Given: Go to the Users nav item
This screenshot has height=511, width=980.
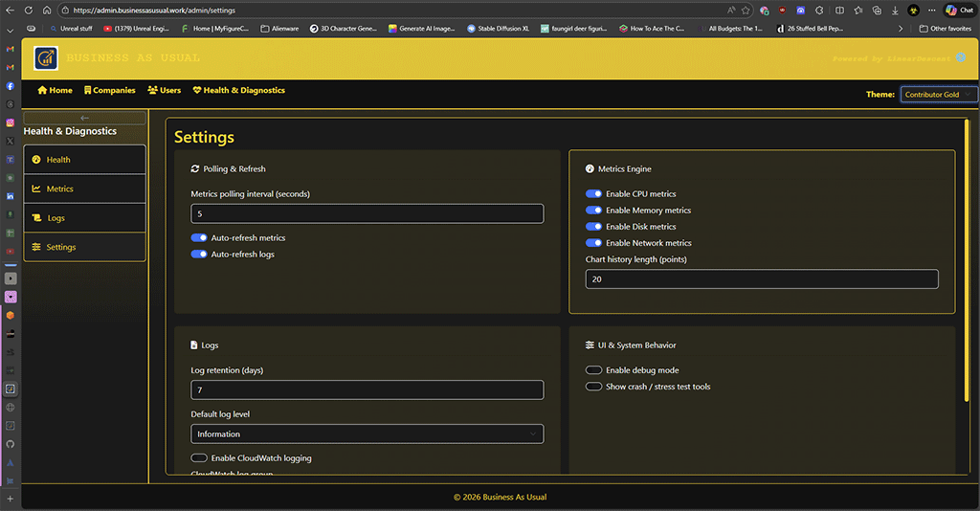Looking at the screenshot, I should (164, 90).
